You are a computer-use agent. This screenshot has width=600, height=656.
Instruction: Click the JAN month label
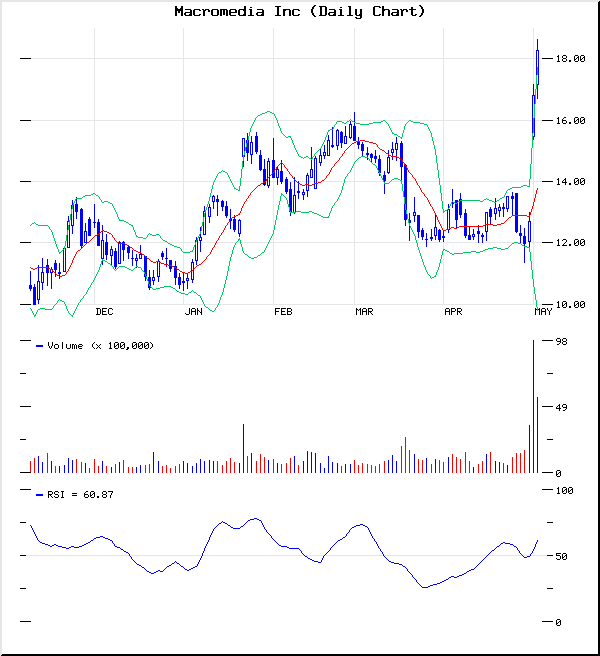click(x=193, y=312)
